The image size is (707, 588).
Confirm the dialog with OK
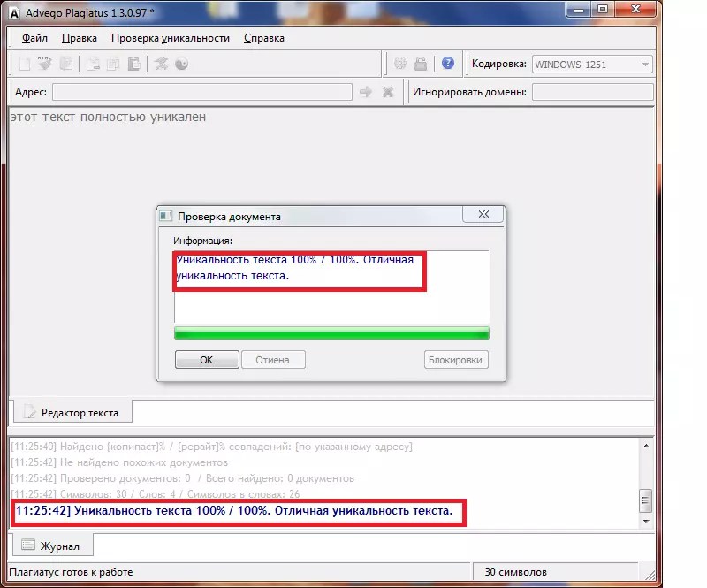click(207, 360)
